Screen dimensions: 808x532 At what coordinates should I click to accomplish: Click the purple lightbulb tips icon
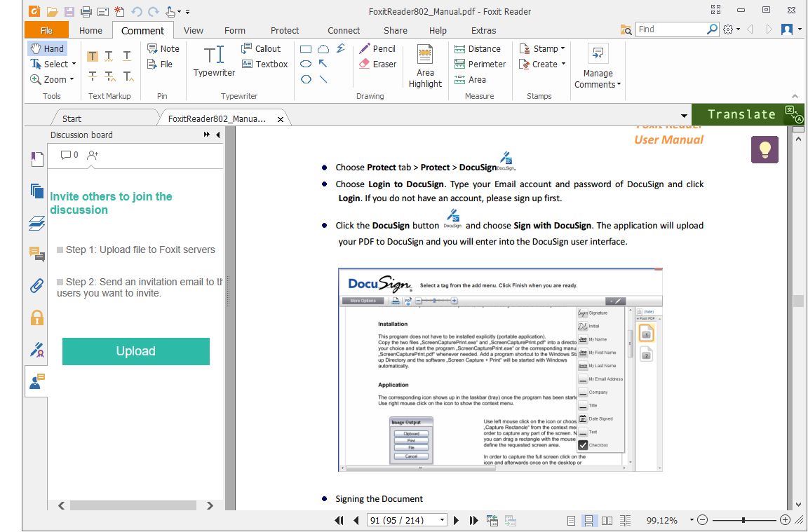tap(765, 150)
